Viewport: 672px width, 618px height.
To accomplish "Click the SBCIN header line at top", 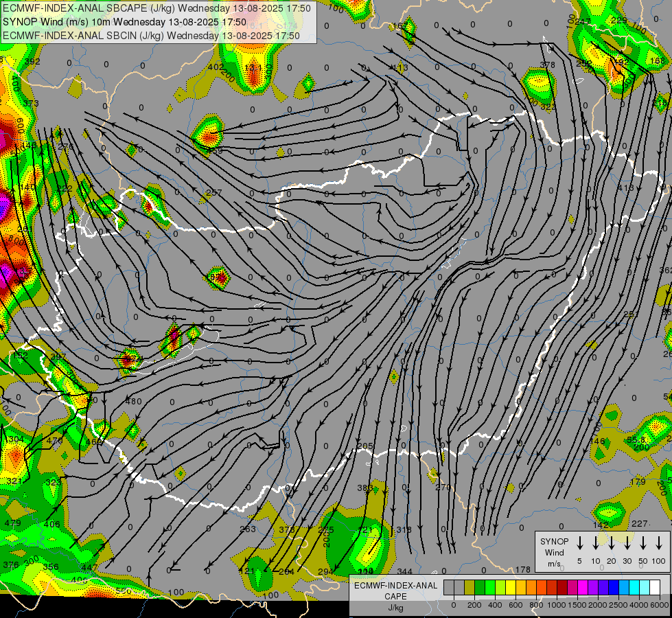I will pos(151,36).
